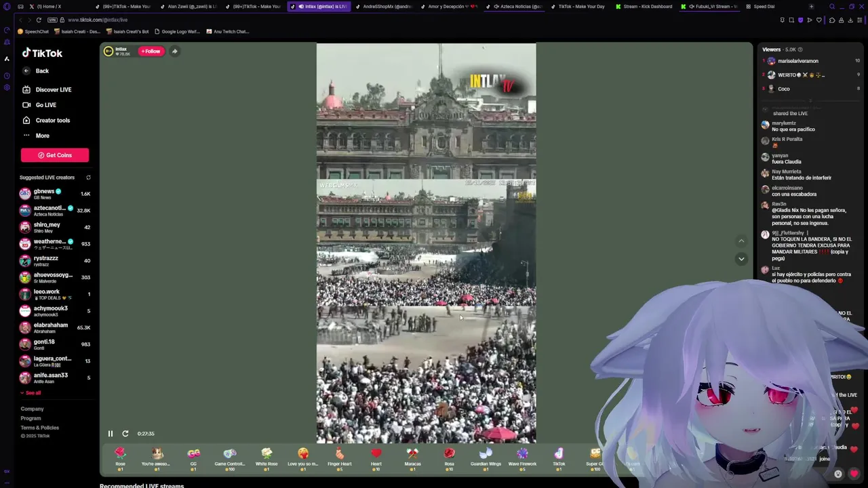Viewport: 868px width, 488px height.
Task: Send the You're awesome gift
Action: click(156, 459)
